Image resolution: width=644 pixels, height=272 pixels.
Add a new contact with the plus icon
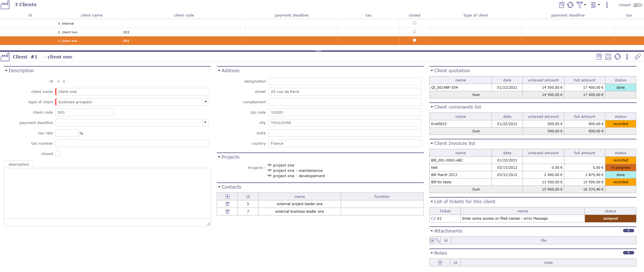pos(227,196)
